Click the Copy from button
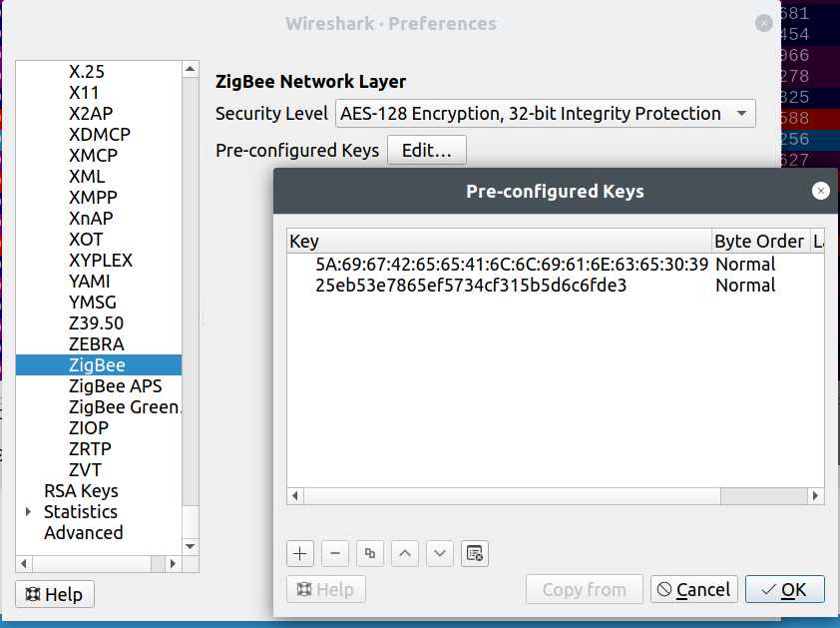Image resolution: width=840 pixels, height=628 pixels. 584,589
